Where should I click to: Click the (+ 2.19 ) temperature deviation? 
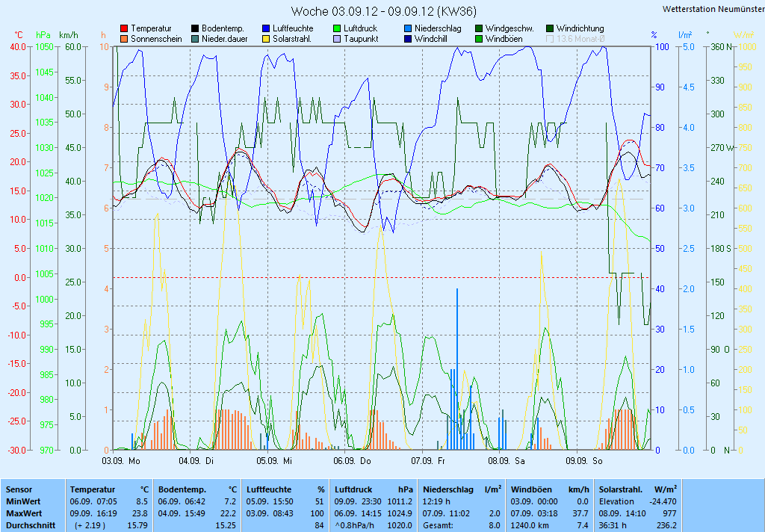pos(90,526)
